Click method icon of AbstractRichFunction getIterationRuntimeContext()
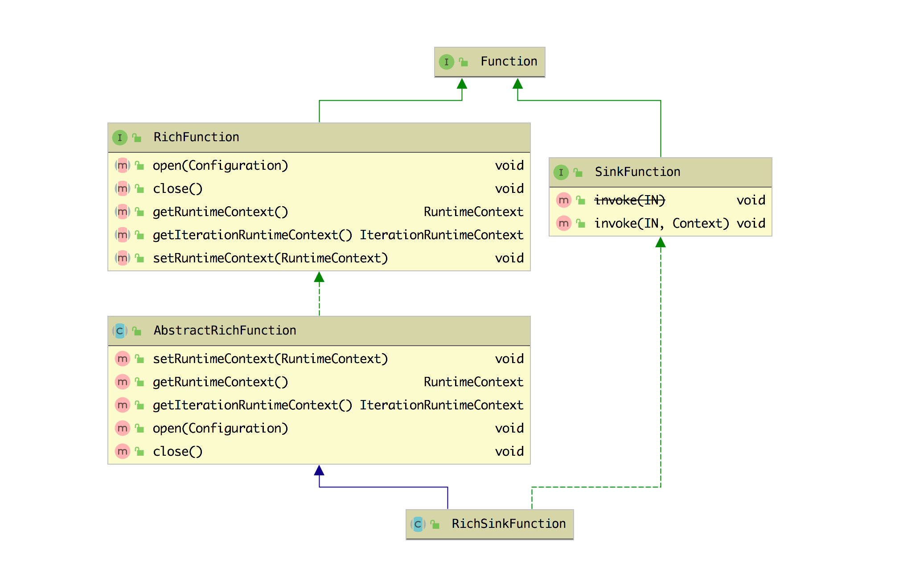 (122, 405)
